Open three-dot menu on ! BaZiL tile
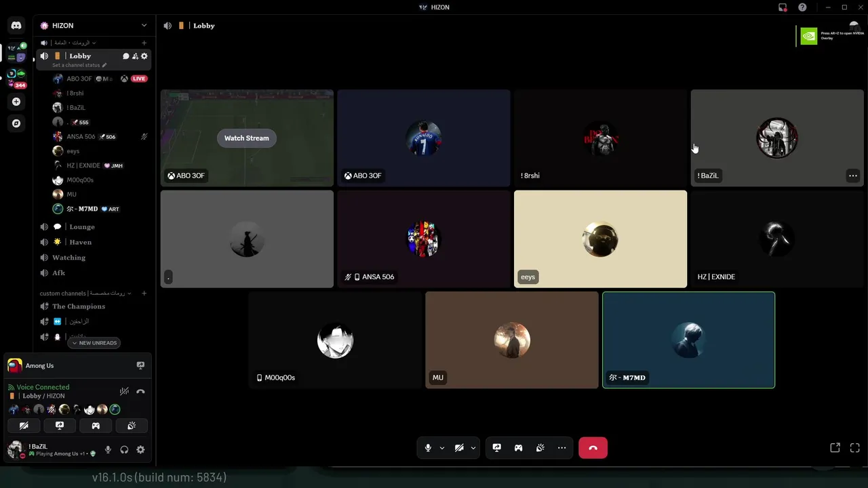The width and height of the screenshot is (868, 488). tap(852, 176)
